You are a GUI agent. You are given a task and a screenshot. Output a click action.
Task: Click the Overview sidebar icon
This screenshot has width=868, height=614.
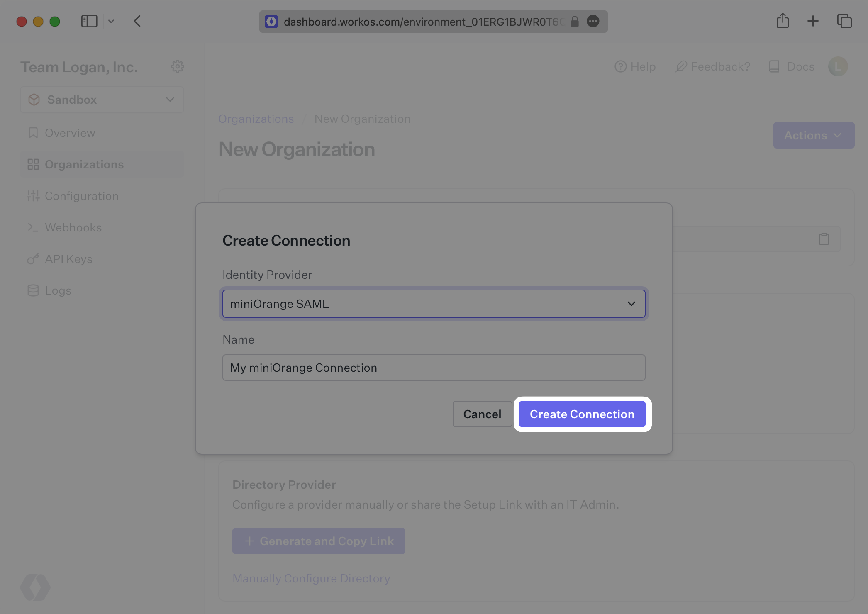(33, 132)
